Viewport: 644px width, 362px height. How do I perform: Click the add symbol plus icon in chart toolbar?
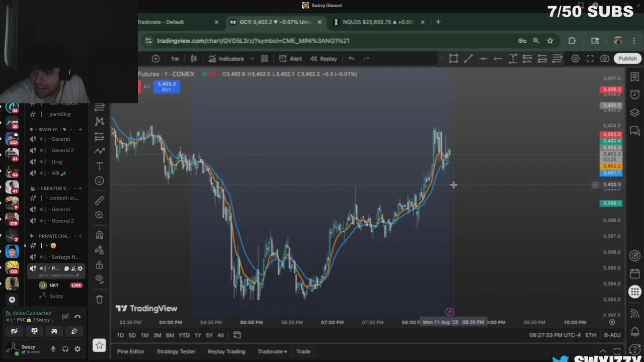(x=155, y=59)
